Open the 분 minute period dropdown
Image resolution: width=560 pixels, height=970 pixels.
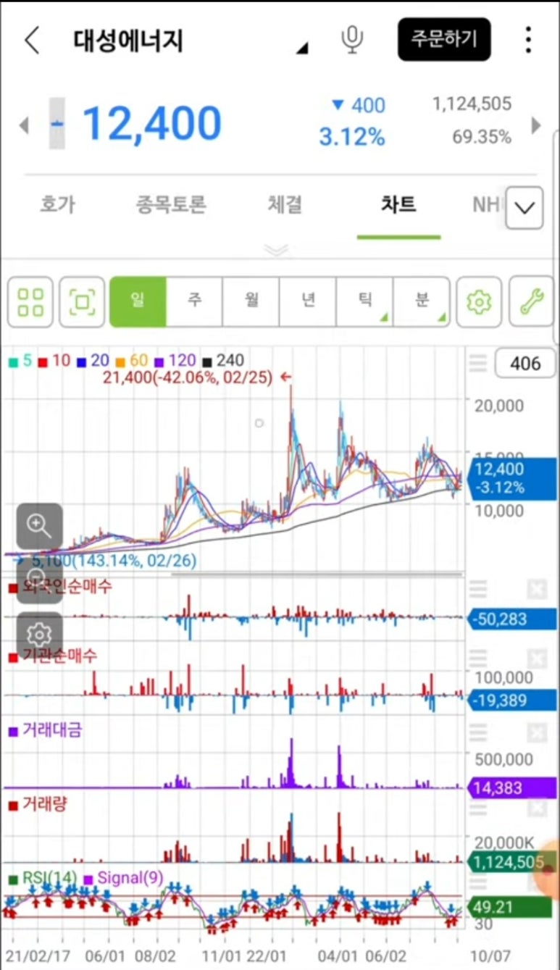[x=421, y=301]
